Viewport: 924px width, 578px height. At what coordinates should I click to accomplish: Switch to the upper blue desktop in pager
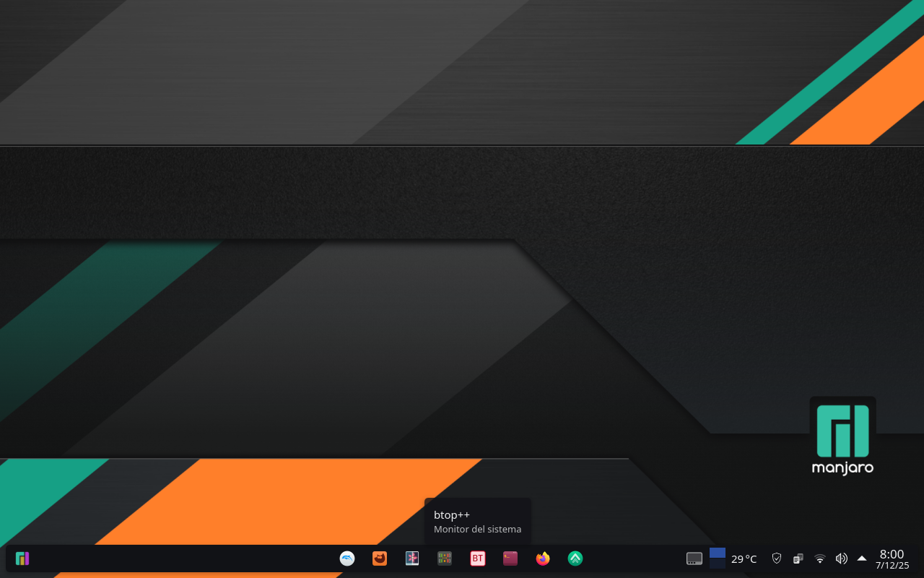click(x=718, y=553)
